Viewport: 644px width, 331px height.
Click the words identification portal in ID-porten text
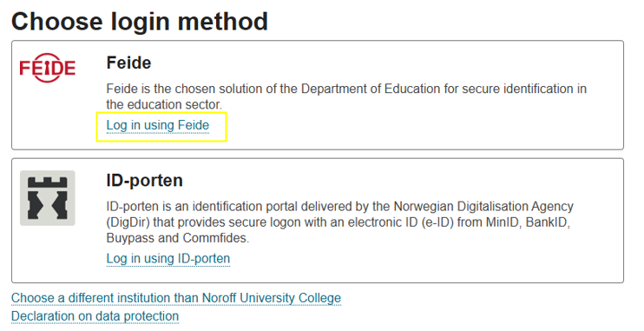click(x=249, y=206)
